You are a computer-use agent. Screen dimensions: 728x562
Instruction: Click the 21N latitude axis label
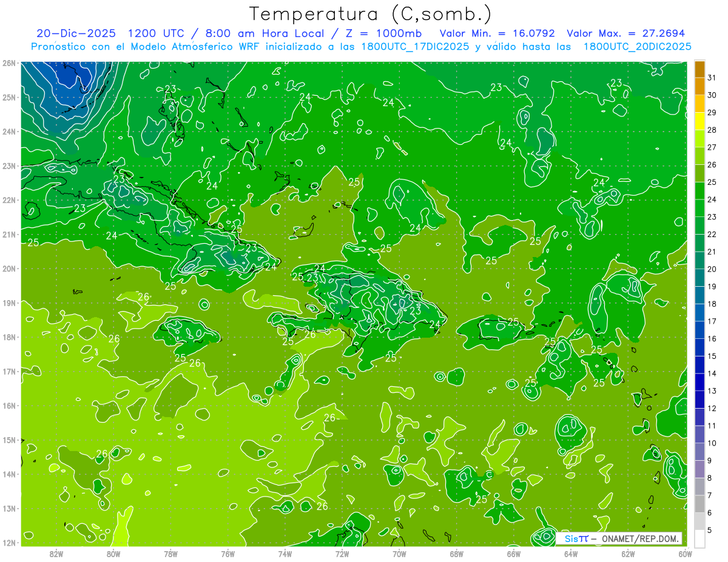(x=8, y=234)
